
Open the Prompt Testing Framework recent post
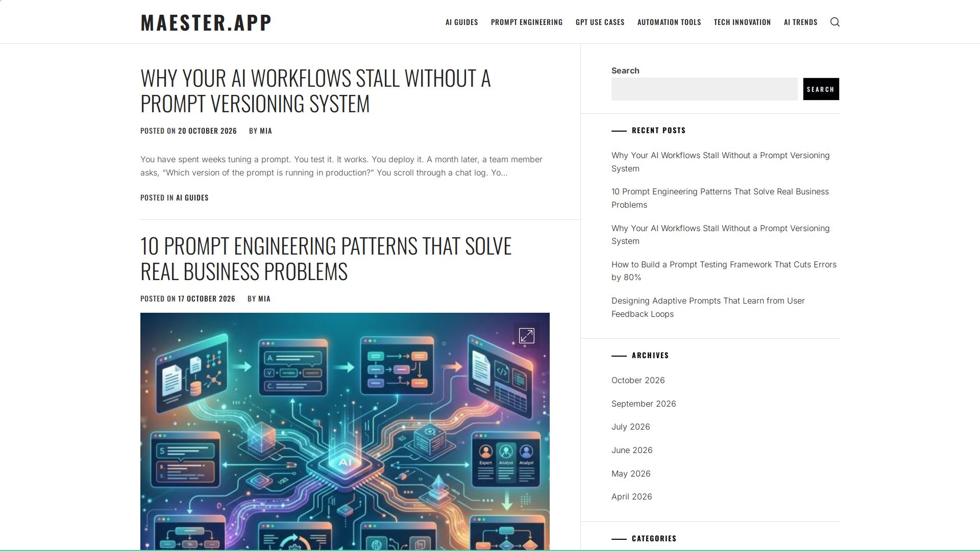click(724, 271)
